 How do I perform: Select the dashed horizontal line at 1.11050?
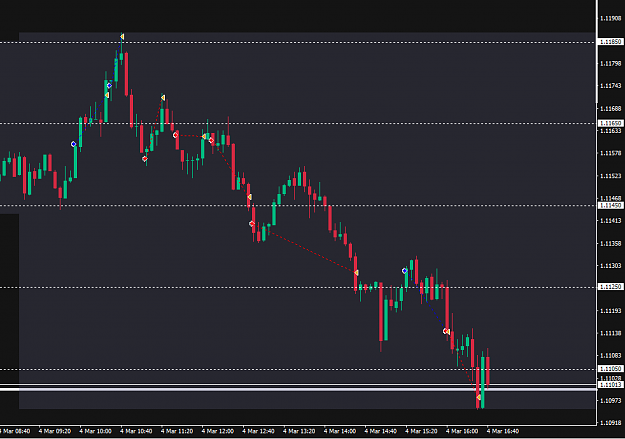click(298, 369)
